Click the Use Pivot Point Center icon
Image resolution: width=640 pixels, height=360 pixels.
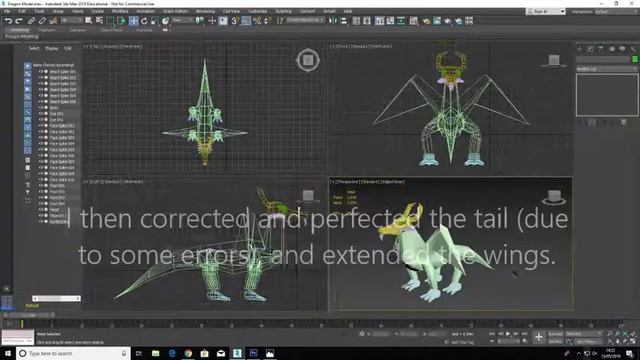tap(200, 20)
